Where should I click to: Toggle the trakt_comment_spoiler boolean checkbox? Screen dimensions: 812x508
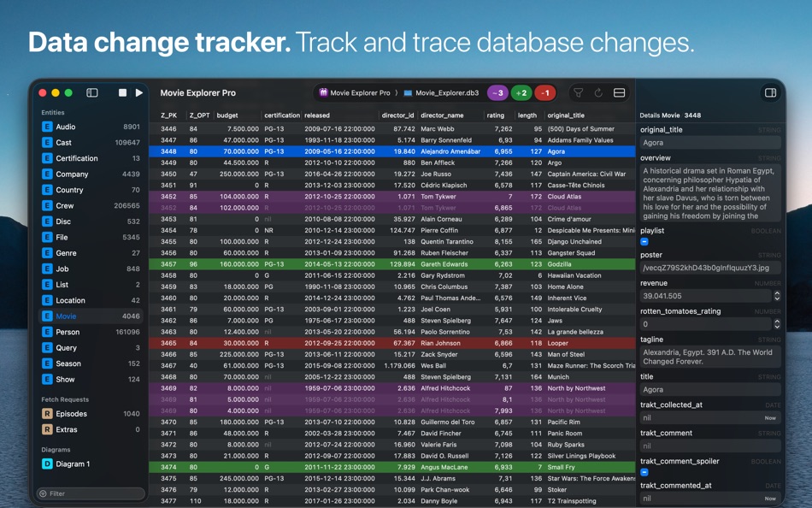pyautogui.click(x=644, y=472)
